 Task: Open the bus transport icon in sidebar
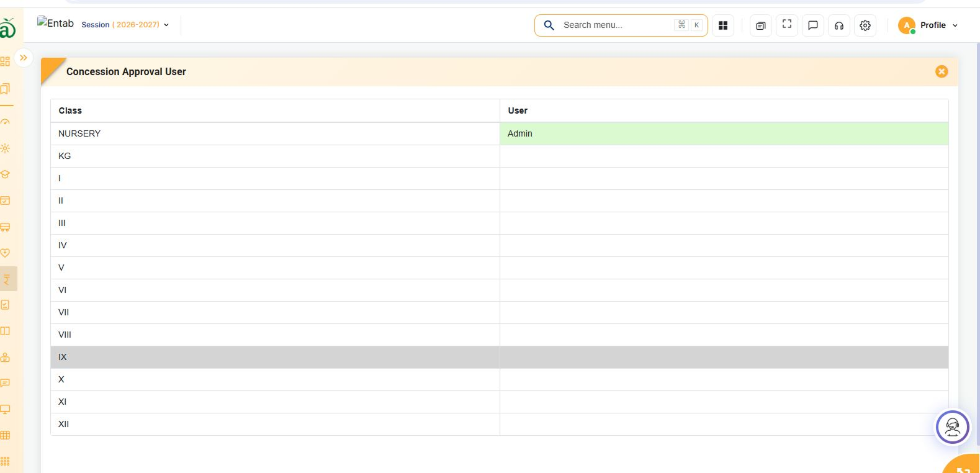click(6, 227)
